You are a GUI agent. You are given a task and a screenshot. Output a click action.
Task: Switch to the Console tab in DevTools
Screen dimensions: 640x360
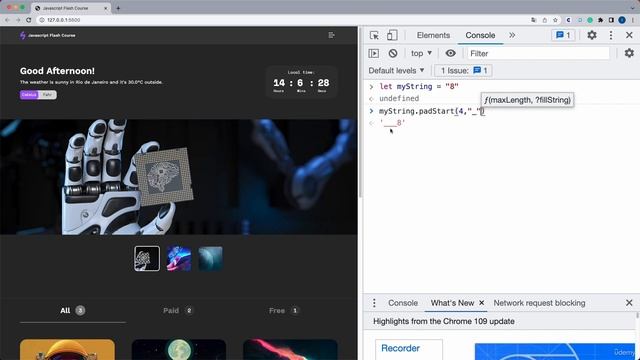click(x=480, y=36)
